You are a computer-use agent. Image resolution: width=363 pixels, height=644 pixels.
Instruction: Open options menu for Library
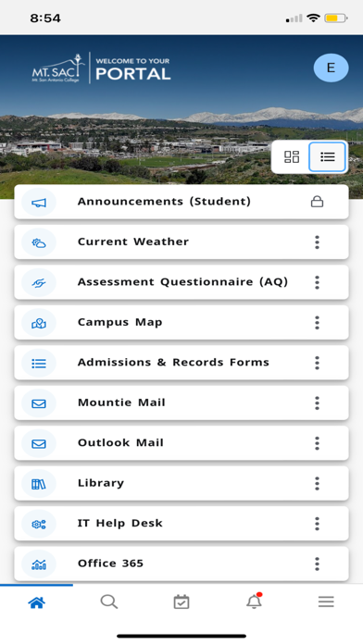click(317, 484)
